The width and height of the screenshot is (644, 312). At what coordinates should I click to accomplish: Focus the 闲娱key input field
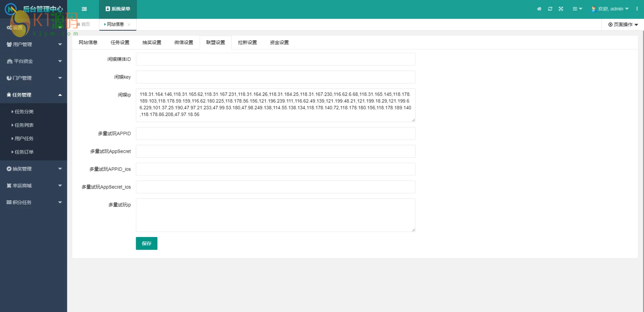(276, 77)
